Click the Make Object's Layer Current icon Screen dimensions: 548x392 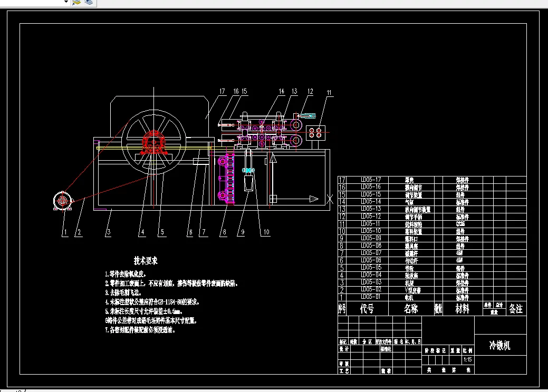76,2
